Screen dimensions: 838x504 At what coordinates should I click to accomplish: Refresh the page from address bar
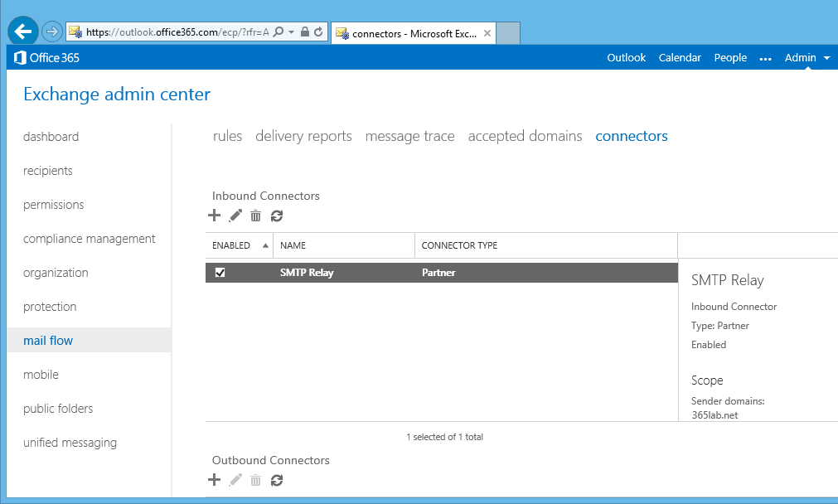pyautogui.click(x=318, y=32)
